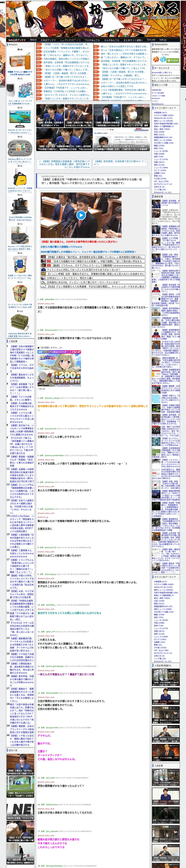The height and width of the screenshot is (868, 186).
Task: Open the ヒグマ町議 thumbnail article
Action: point(136,116)
